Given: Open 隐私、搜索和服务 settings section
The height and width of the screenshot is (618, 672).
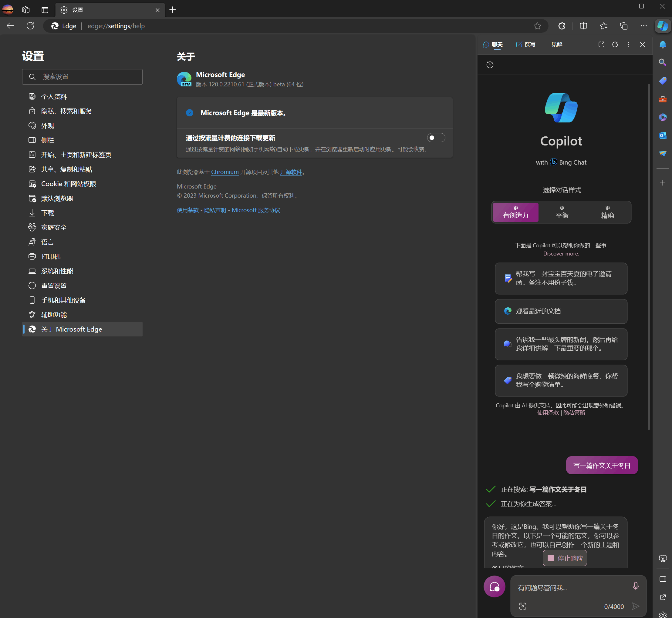Looking at the screenshot, I should tap(67, 111).
